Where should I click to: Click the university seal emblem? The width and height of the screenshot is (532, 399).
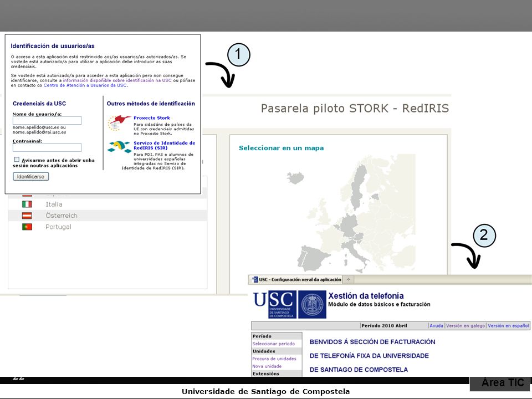tap(312, 304)
